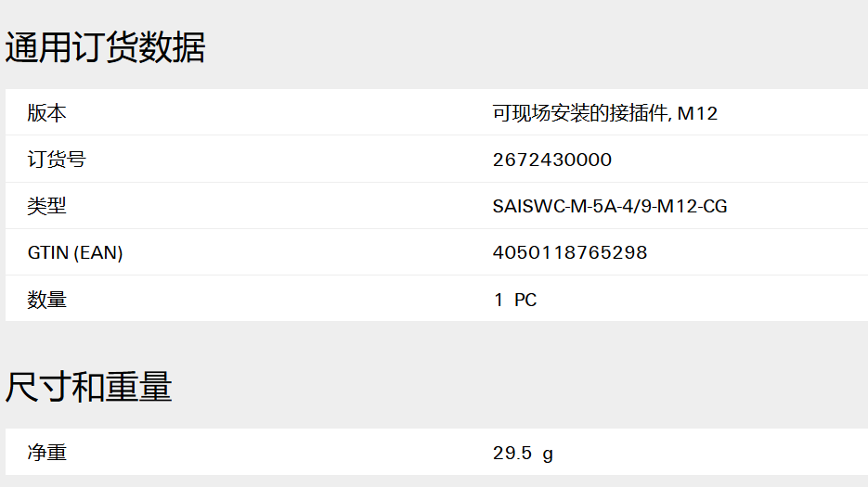Select the 订货号 label

click(57, 160)
